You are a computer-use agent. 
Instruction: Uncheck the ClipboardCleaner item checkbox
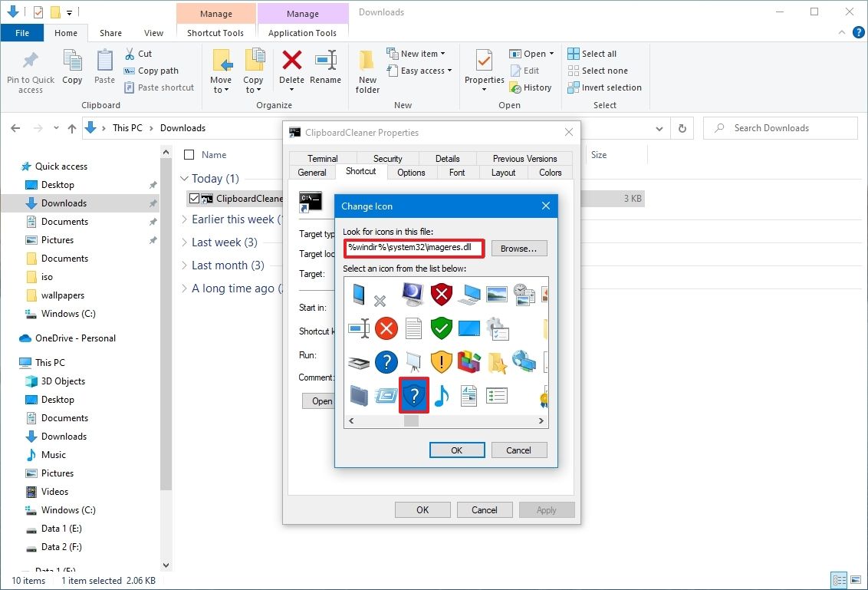(194, 198)
